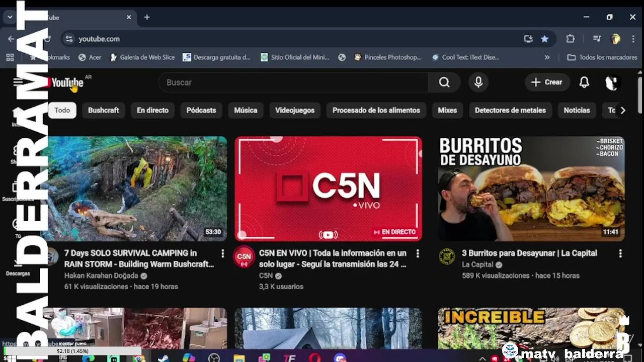Open options menu for 3 Burritos video

click(x=620, y=253)
